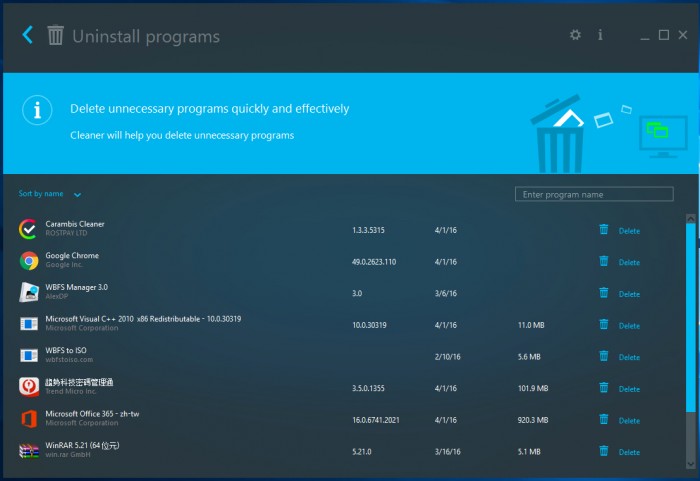Viewport: 700px width, 481px height.
Task: Expand sort options via the chevron arrow
Action: [77, 195]
